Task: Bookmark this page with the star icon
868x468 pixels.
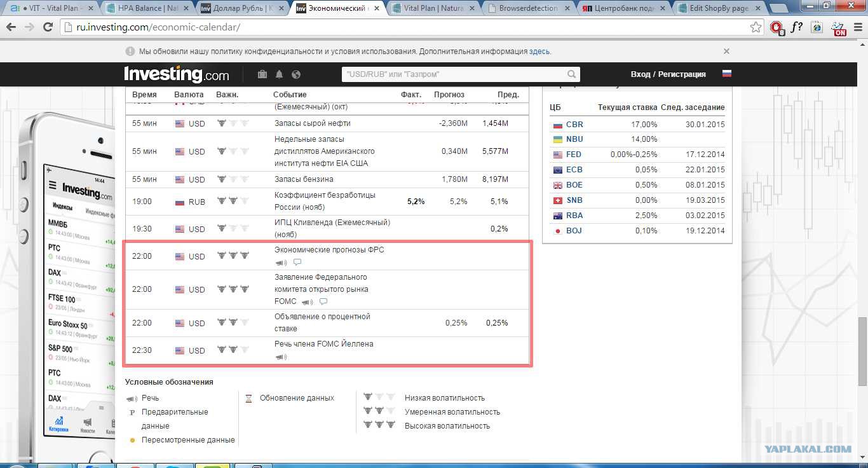Action: 756,27
